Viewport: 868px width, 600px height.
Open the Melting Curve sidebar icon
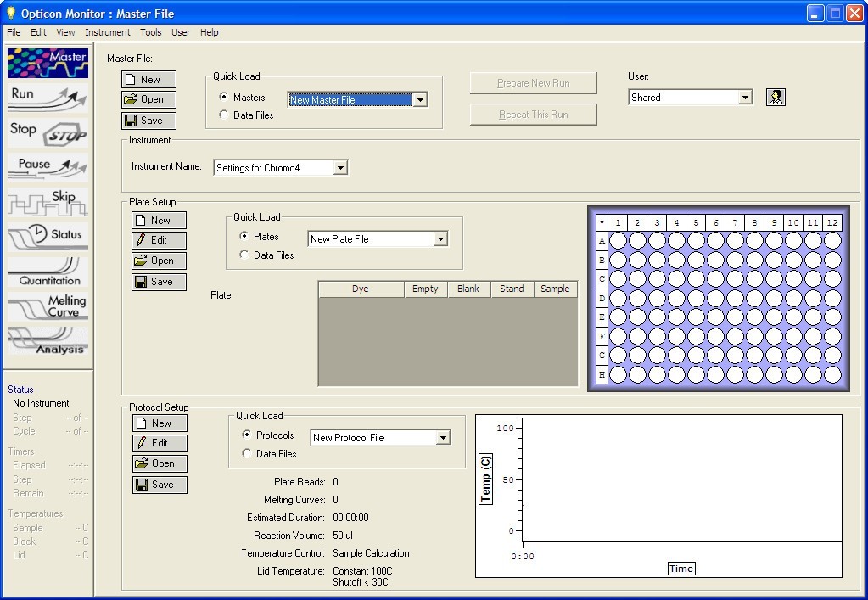point(48,306)
